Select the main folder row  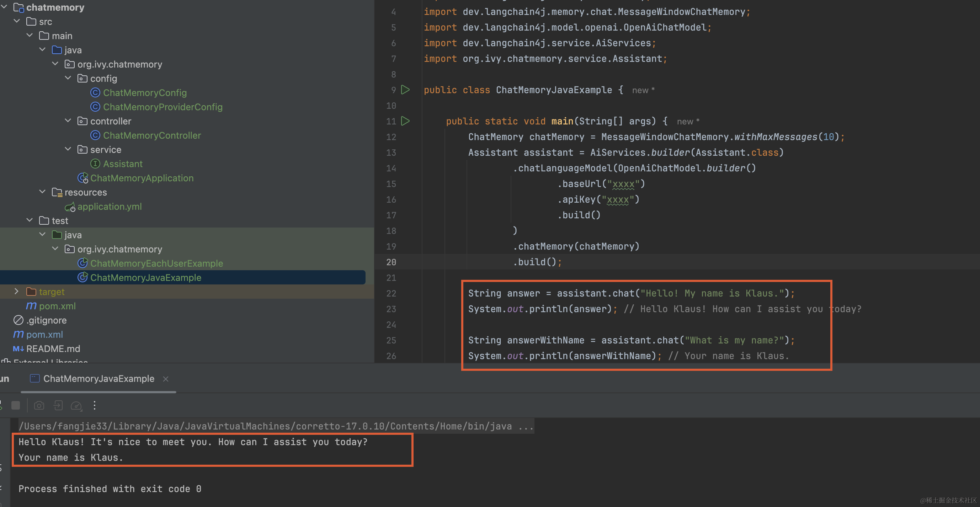pyautogui.click(x=186, y=36)
